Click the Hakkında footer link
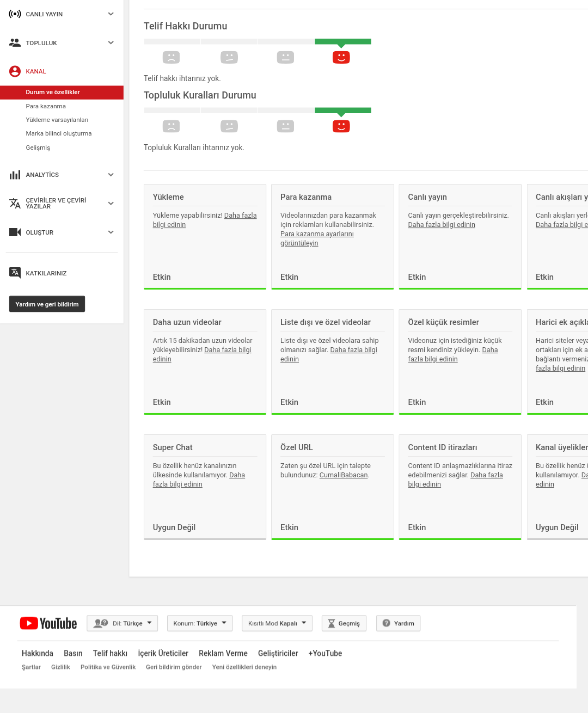588x713 pixels. pos(38,653)
